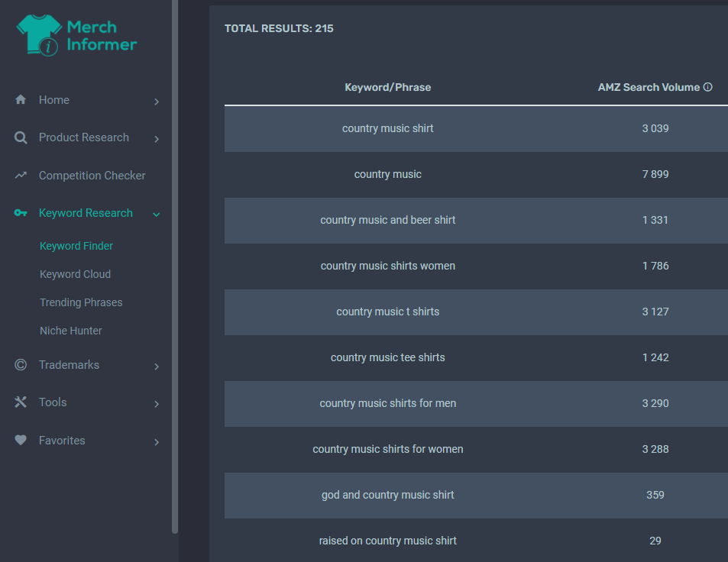Click the AMZ Search Volume info icon
This screenshot has width=728, height=562.
pos(707,87)
